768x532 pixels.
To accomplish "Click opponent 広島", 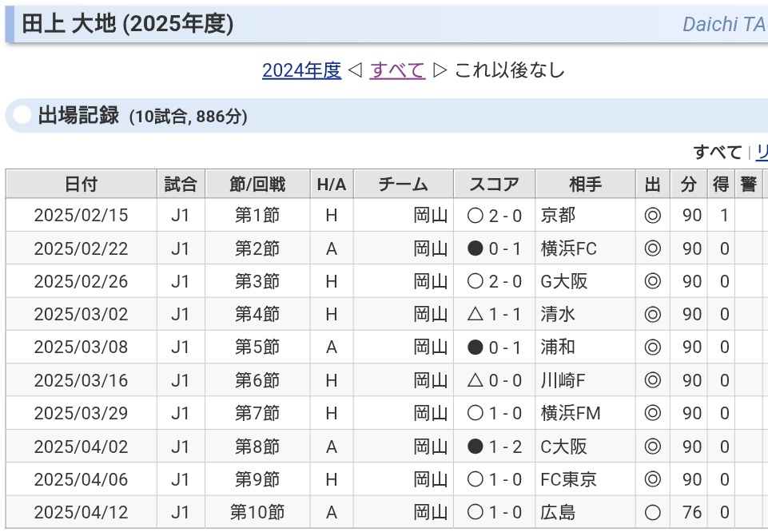I will click(558, 512).
